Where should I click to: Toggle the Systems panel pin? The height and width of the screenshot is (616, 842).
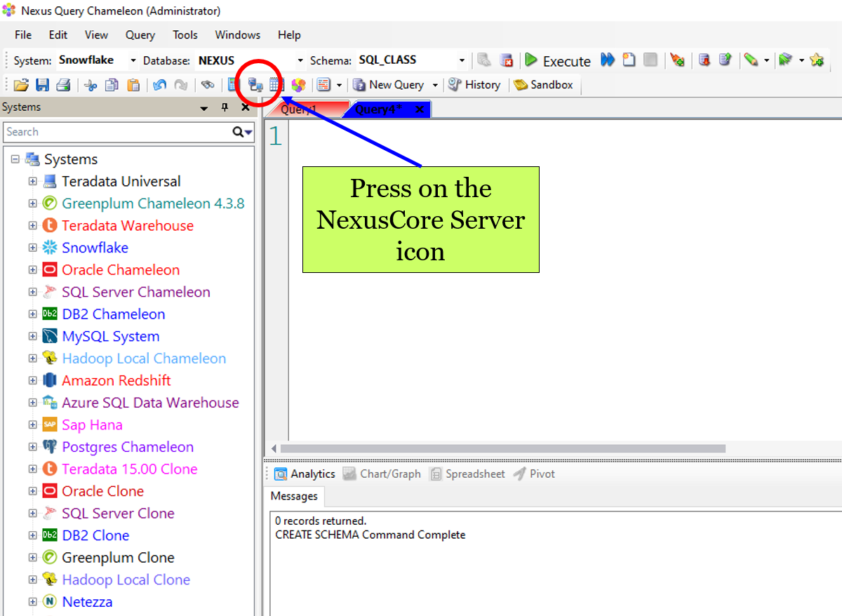pyautogui.click(x=225, y=107)
